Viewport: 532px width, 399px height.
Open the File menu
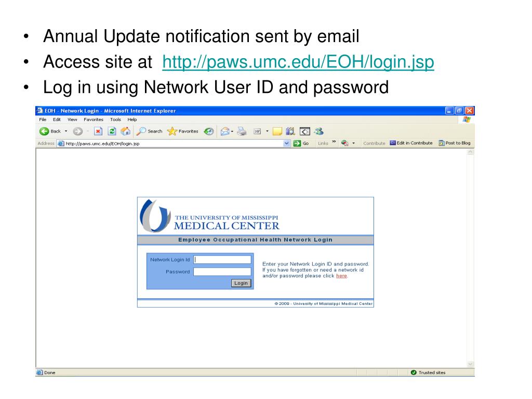pos(43,120)
